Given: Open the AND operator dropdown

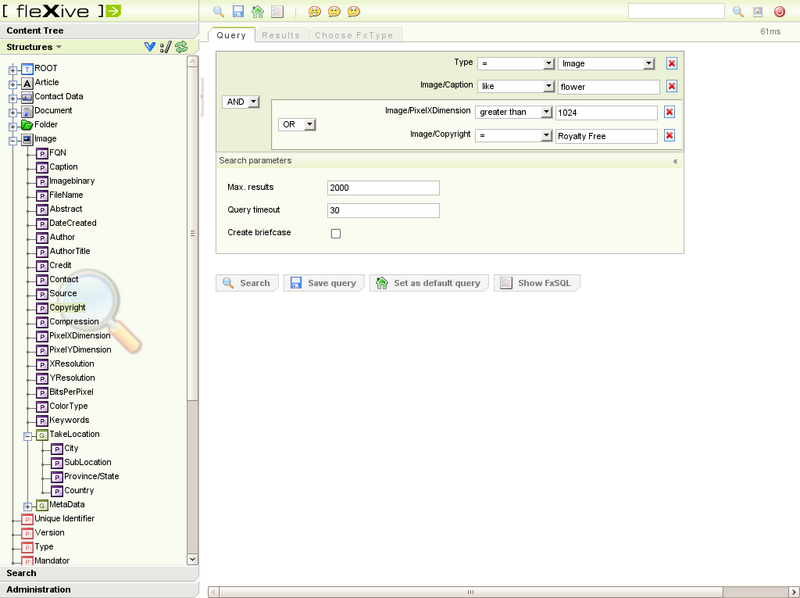Looking at the screenshot, I should click(240, 101).
